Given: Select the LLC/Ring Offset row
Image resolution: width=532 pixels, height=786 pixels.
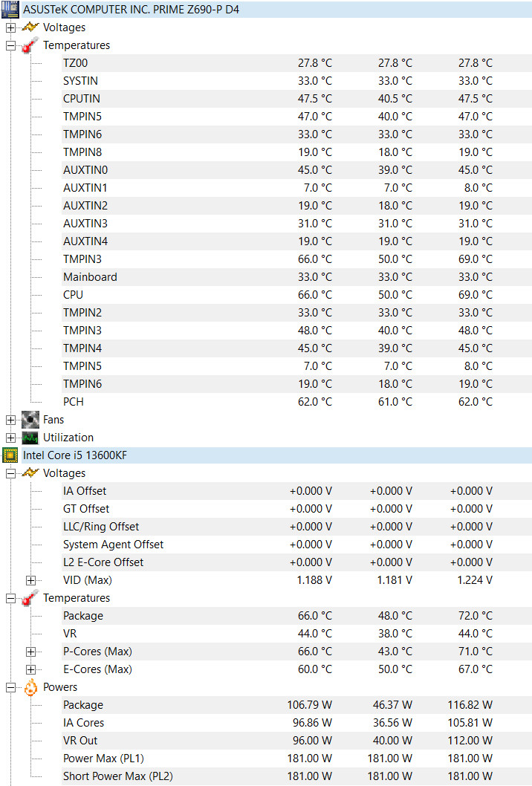Looking at the screenshot, I should [x=296, y=527].
